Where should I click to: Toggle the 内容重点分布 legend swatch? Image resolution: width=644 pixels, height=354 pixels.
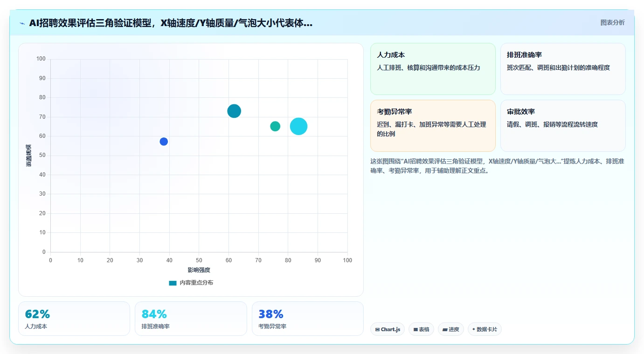(173, 283)
